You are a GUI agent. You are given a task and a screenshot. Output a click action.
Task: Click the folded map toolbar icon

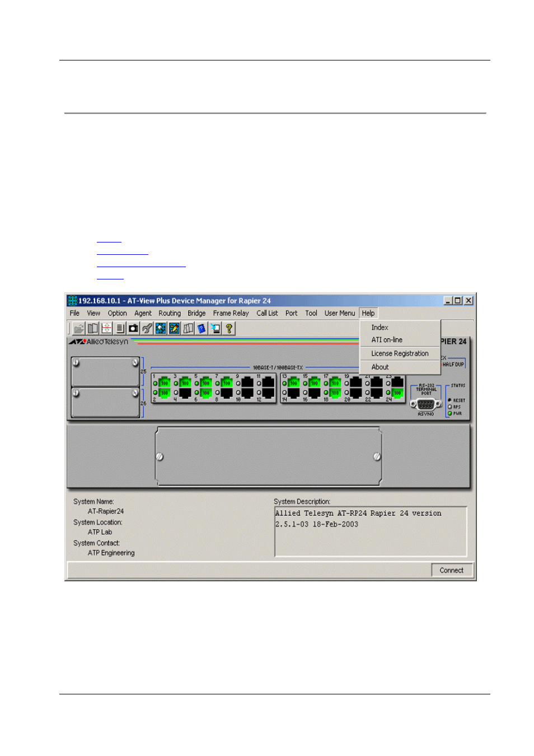click(188, 329)
